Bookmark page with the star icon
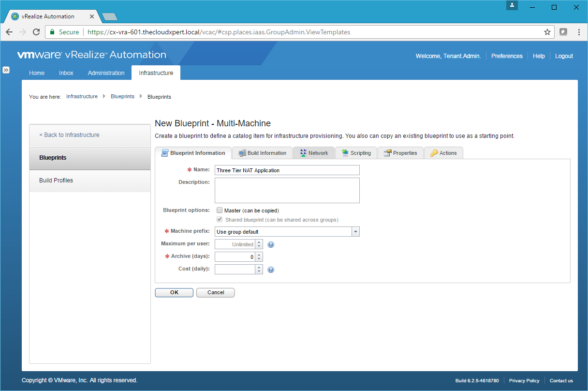588x391 pixels. tap(547, 32)
